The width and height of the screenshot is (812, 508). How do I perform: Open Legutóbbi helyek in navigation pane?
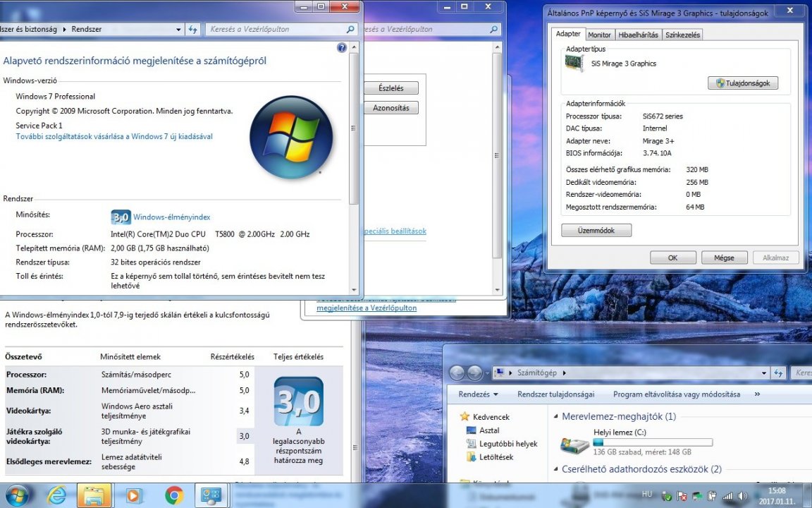point(502,444)
